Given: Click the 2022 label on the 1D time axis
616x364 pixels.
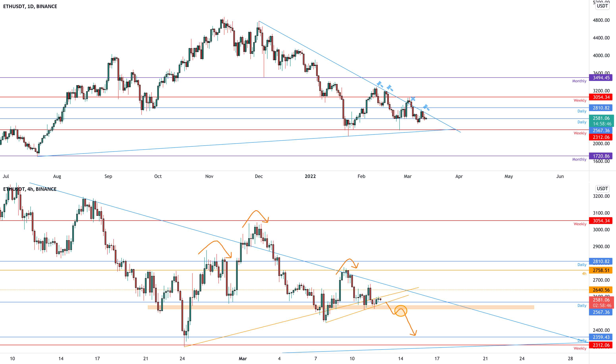Looking at the screenshot, I should (310, 176).
